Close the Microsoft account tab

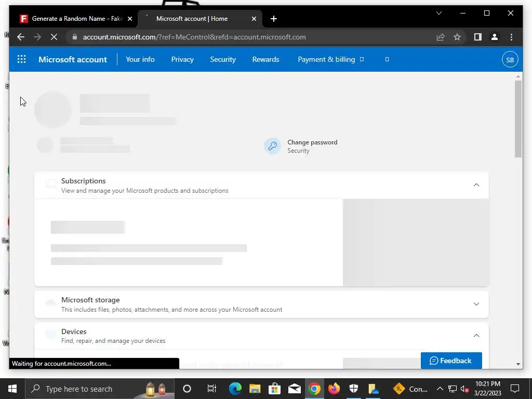coord(254,19)
